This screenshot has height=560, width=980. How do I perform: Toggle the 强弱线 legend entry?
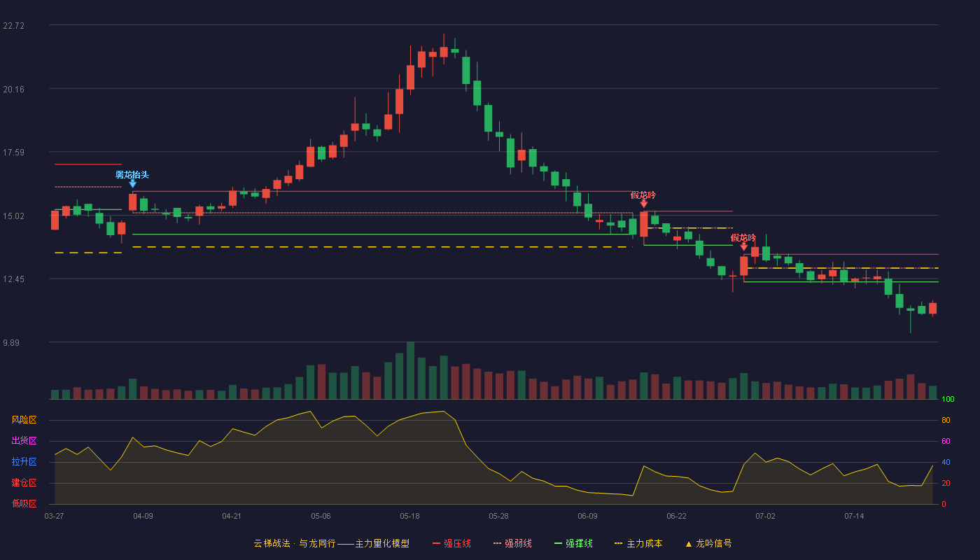512,543
